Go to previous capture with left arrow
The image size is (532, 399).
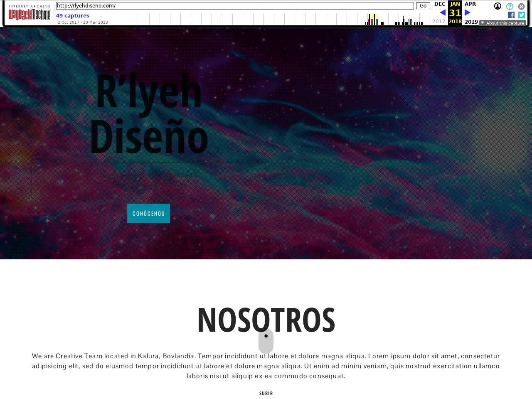point(443,12)
